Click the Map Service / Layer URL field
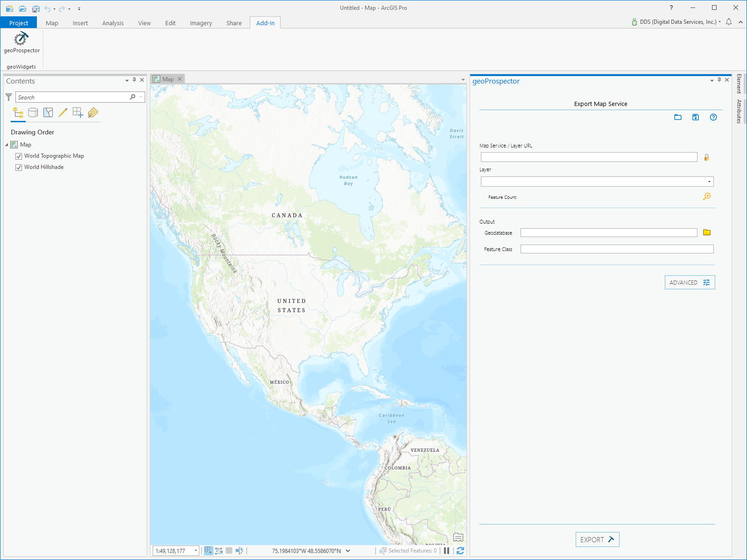Screen dimensions: 747x560 [589, 157]
